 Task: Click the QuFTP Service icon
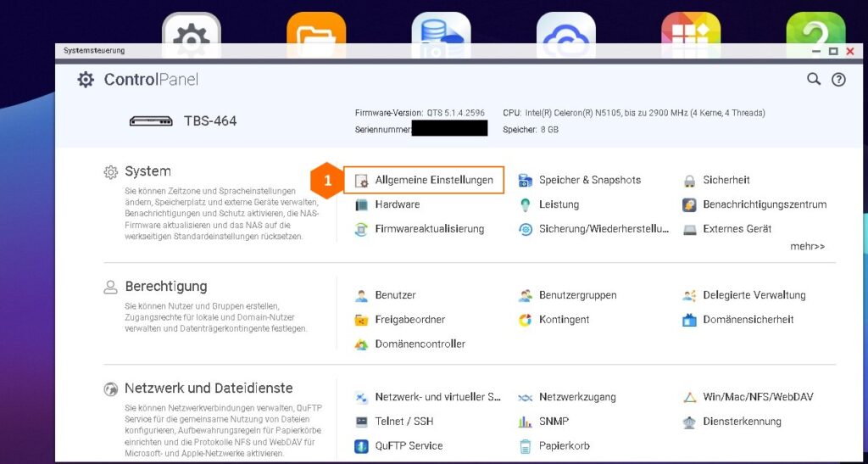point(361,446)
